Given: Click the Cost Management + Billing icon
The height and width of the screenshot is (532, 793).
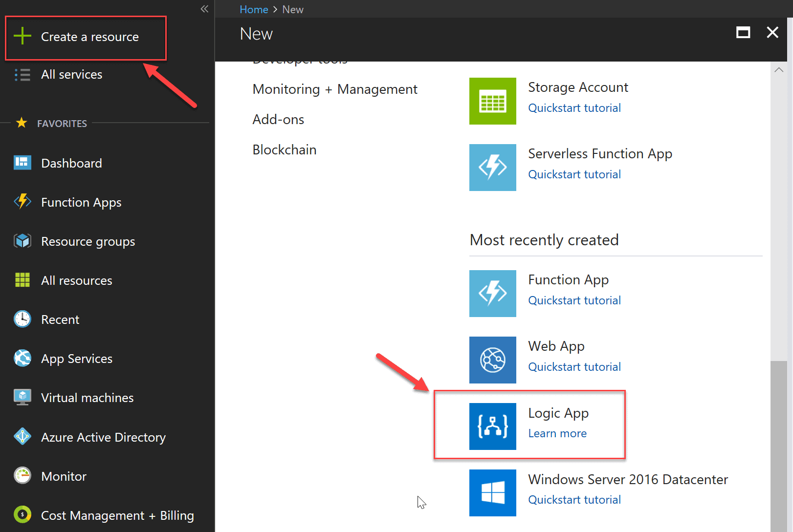Looking at the screenshot, I should (x=22, y=514).
